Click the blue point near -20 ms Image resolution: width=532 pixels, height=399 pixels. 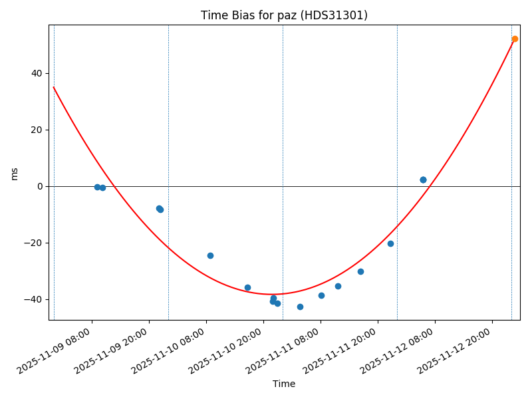coord(390,243)
